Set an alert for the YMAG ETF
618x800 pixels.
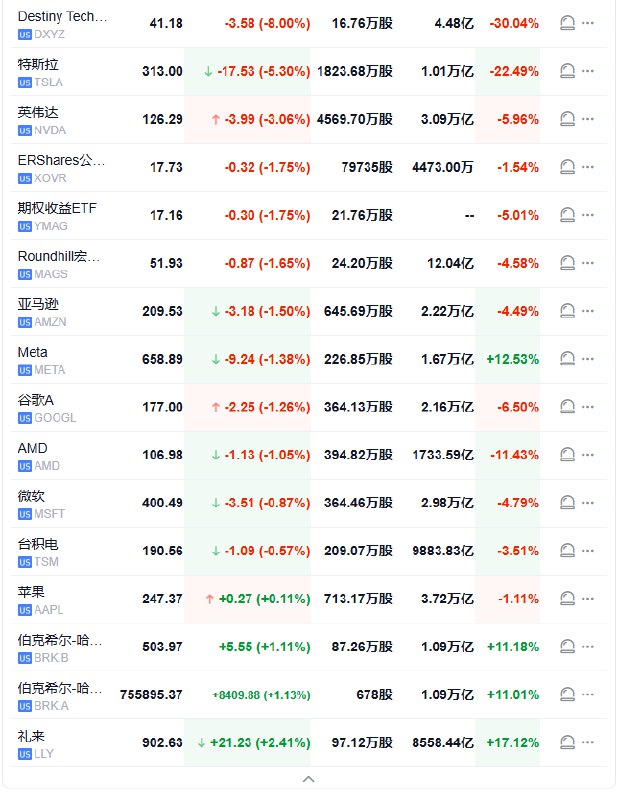[x=567, y=215]
